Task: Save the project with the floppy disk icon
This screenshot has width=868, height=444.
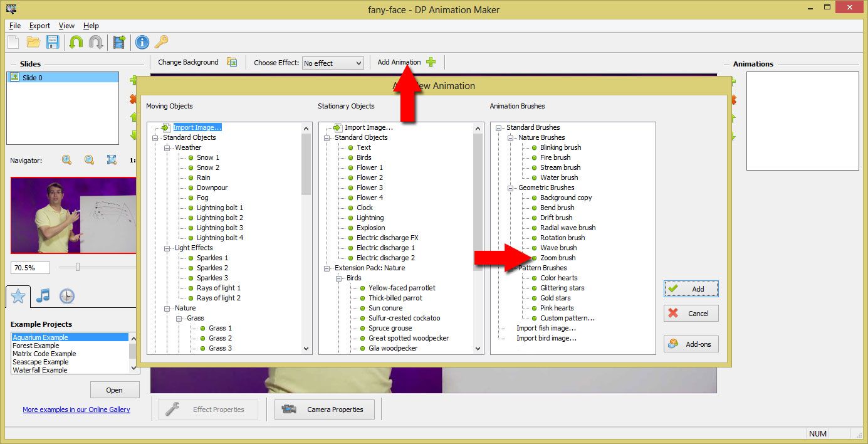Action: [x=53, y=42]
